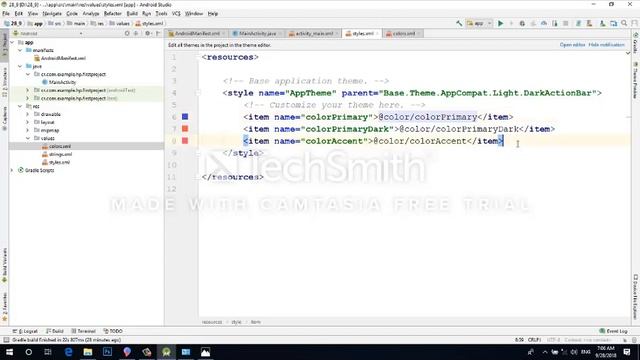The image size is (640, 360).
Task: Click the Debug app bug icon
Action: (522, 24)
